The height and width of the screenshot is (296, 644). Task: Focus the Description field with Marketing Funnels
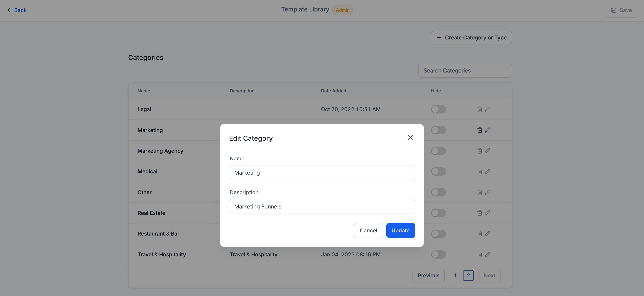pos(322,206)
